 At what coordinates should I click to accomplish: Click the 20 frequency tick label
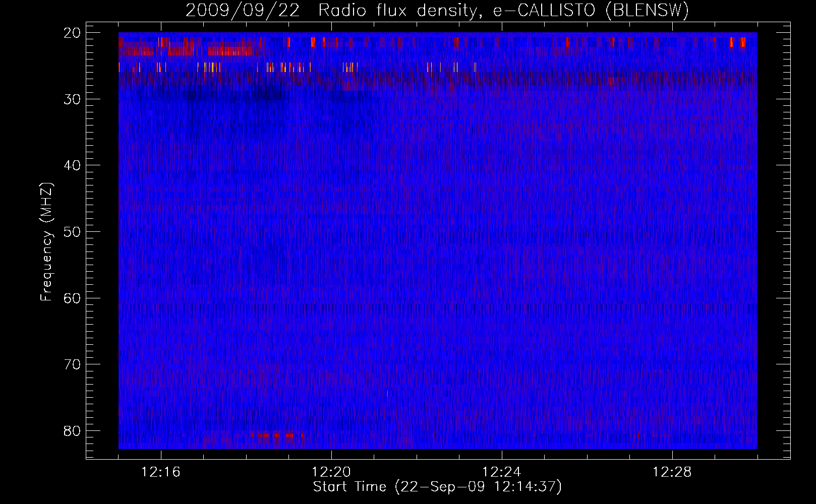click(x=73, y=33)
